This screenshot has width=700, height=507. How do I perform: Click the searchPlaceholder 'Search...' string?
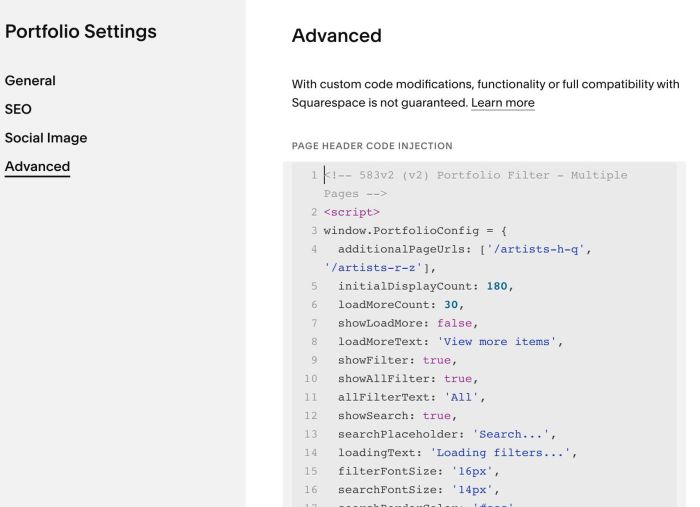click(511, 435)
